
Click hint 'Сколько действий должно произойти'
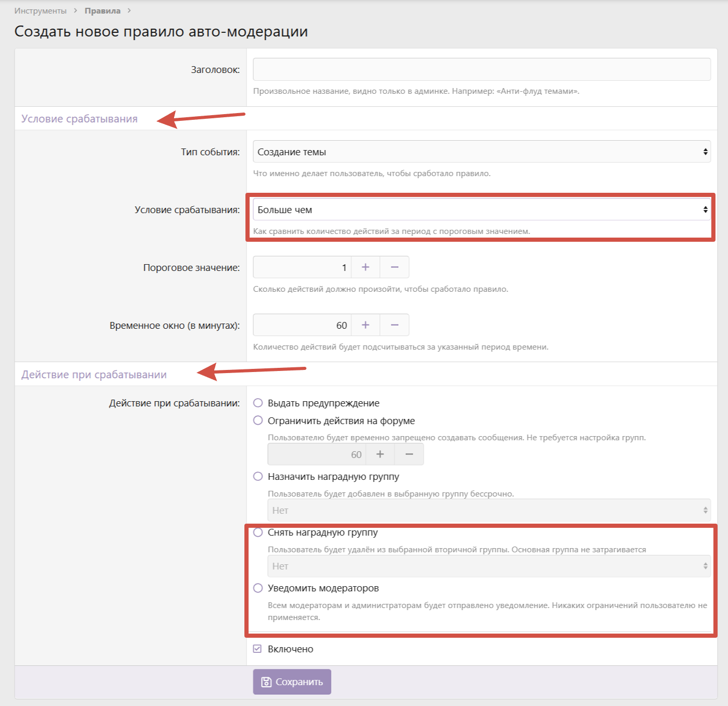[x=381, y=289]
